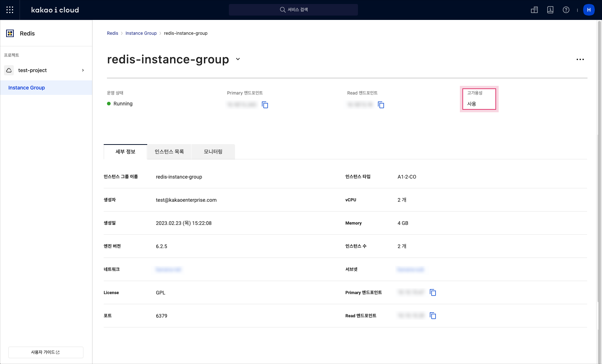Open the 사용자 가이드 button
The width and height of the screenshot is (602, 364).
46,352
